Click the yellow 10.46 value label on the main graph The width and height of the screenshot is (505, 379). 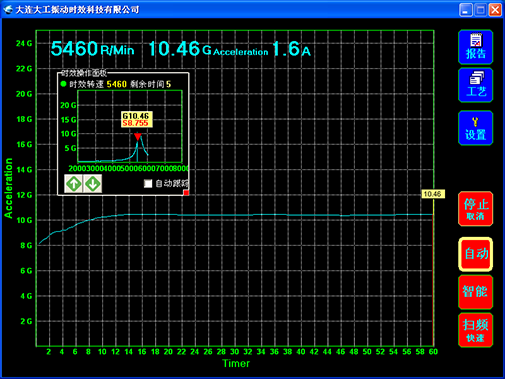click(x=433, y=194)
